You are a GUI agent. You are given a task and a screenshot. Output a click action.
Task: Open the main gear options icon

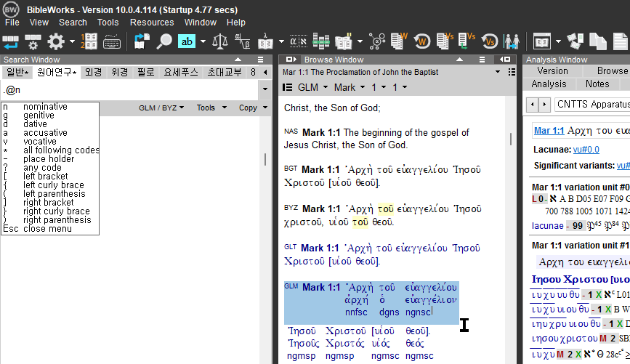click(x=55, y=41)
